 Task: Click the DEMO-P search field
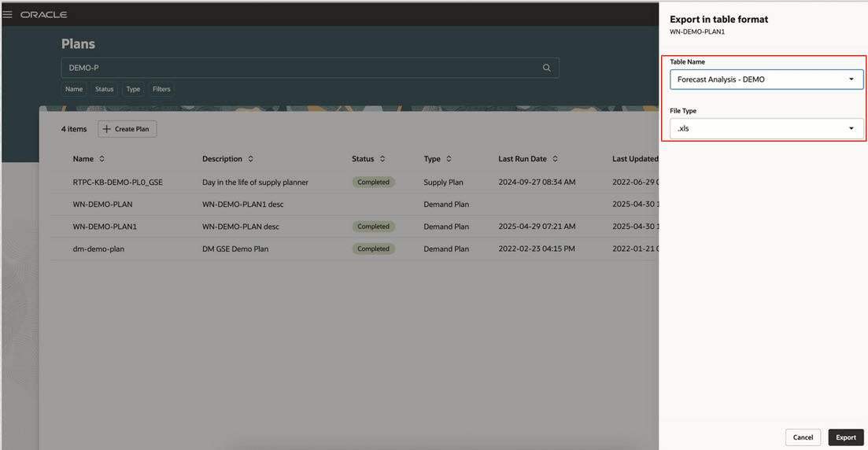tap(310, 68)
